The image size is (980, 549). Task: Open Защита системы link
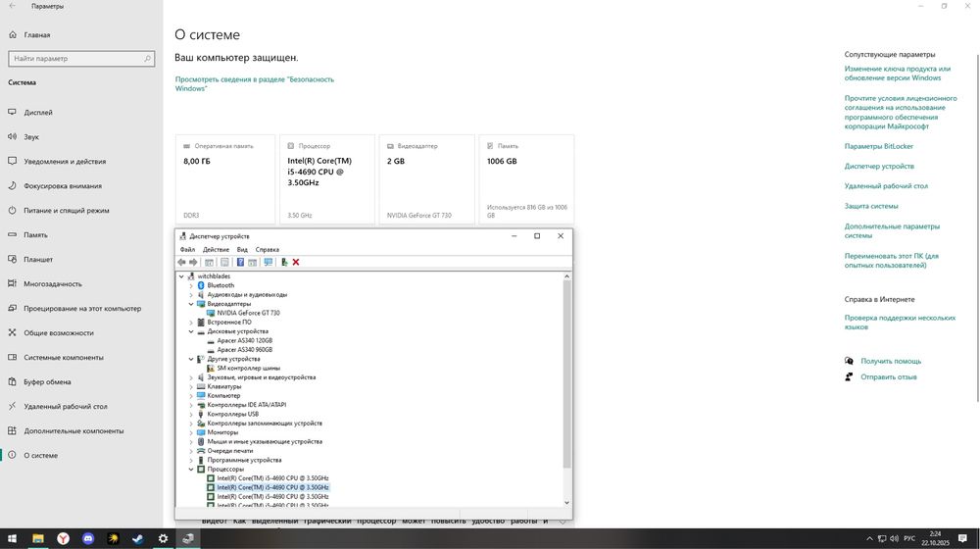click(871, 206)
